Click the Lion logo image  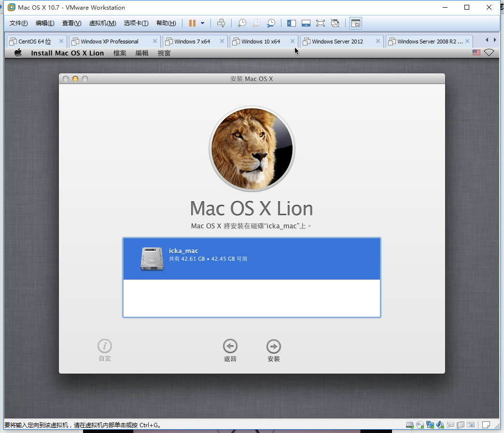tap(252, 149)
